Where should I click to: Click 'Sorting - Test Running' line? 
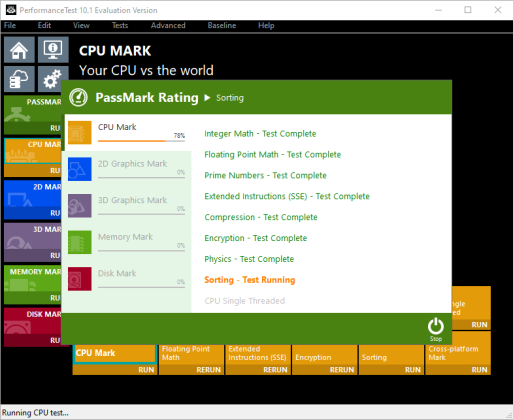(x=250, y=280)
